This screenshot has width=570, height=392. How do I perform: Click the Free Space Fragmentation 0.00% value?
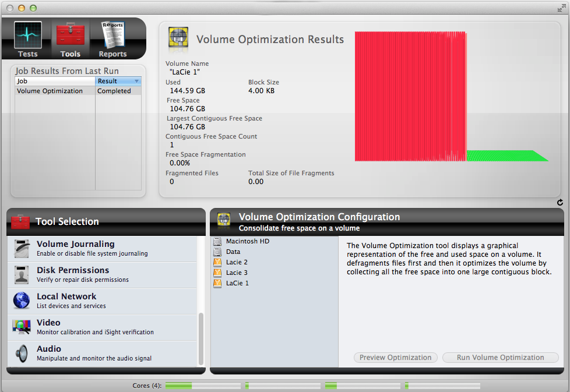coord(180,163)
